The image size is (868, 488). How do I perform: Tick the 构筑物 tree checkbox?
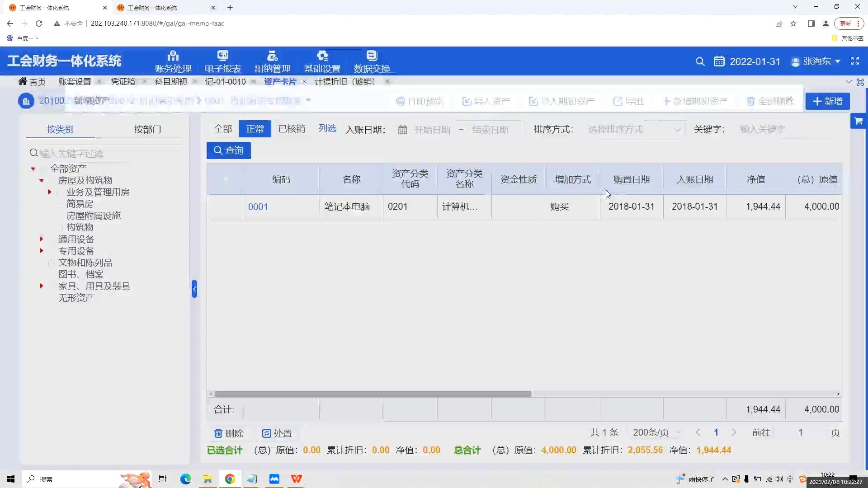[60, 227]
